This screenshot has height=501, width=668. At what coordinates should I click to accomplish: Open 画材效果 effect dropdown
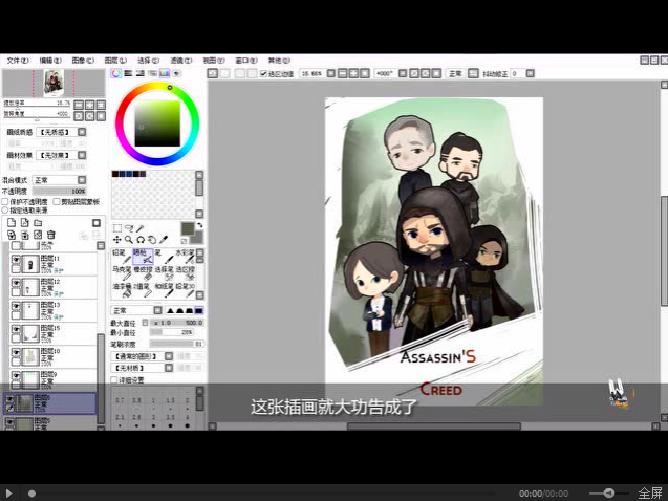click(x=61, y=155)
